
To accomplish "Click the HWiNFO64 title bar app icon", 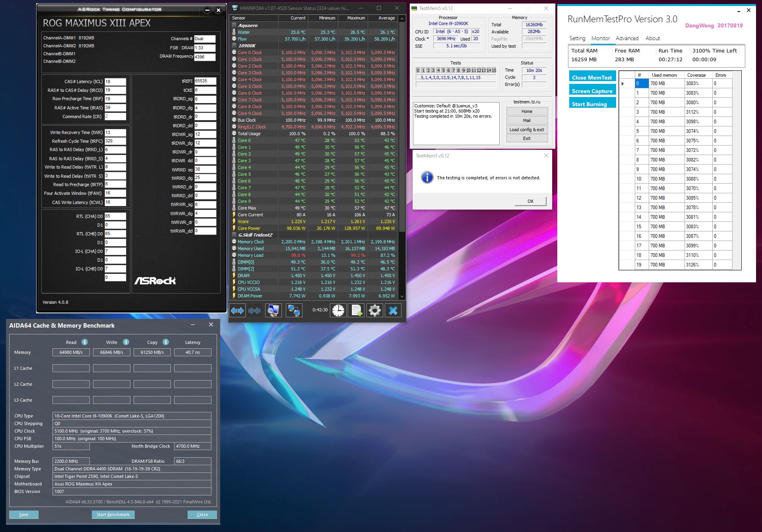I will [x=235, y=8].
